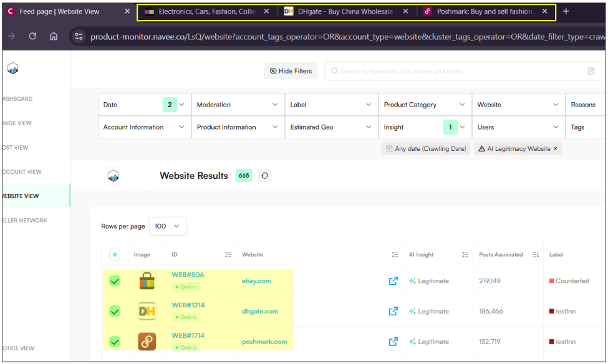The height and width of the screenshot is (364, 608).
Task: Click the Any date (Crawling Date) chip
Action: (426, 148)
